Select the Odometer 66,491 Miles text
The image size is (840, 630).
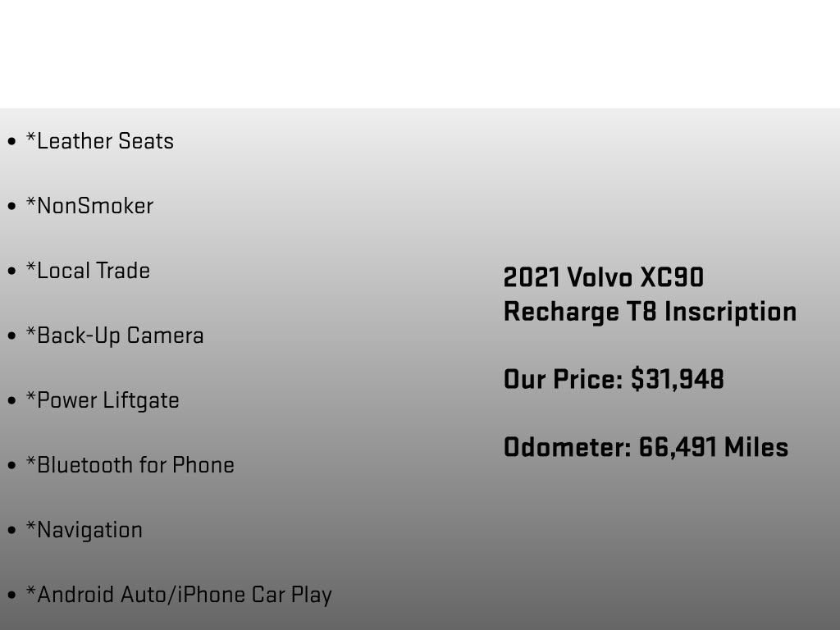tap(646, 447)
